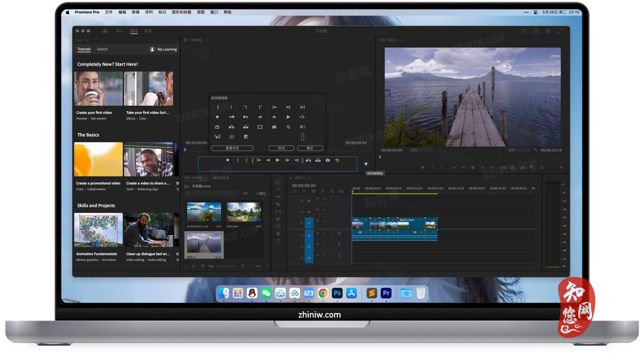
Task: Switch to 导入 tab in header
Action: (x=119, y=31)
